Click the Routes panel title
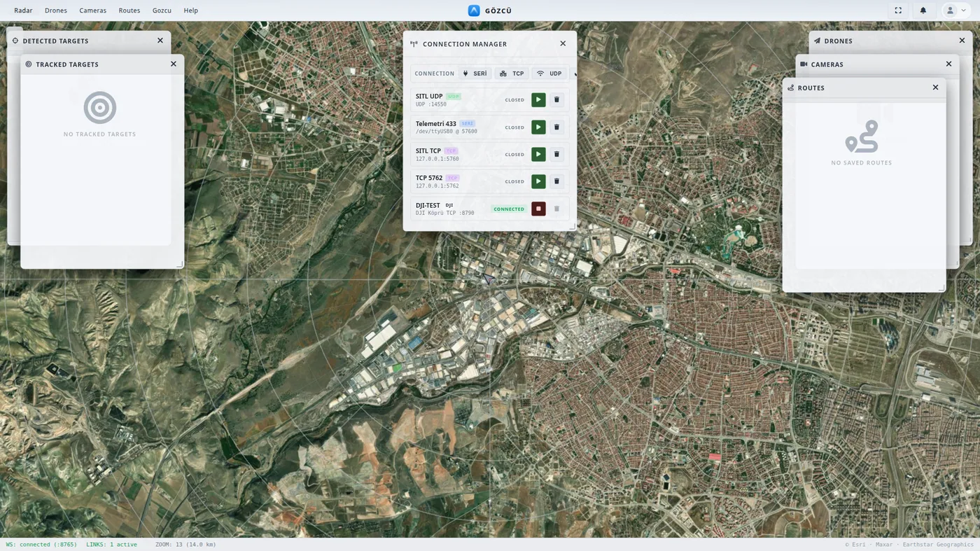The width and height of the screenshot is (980, 551). click(x=811, y=88)
